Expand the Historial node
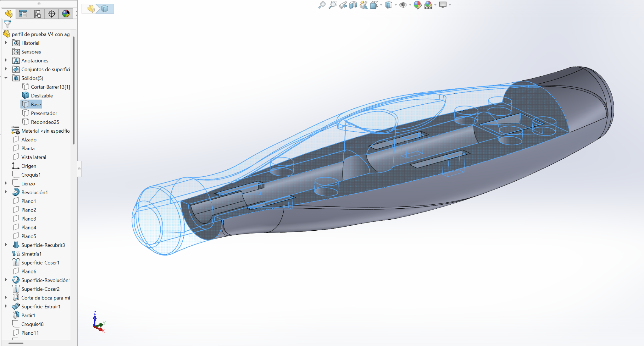The width and height of the screenshot is (644, 346). (x=6, y=42)
